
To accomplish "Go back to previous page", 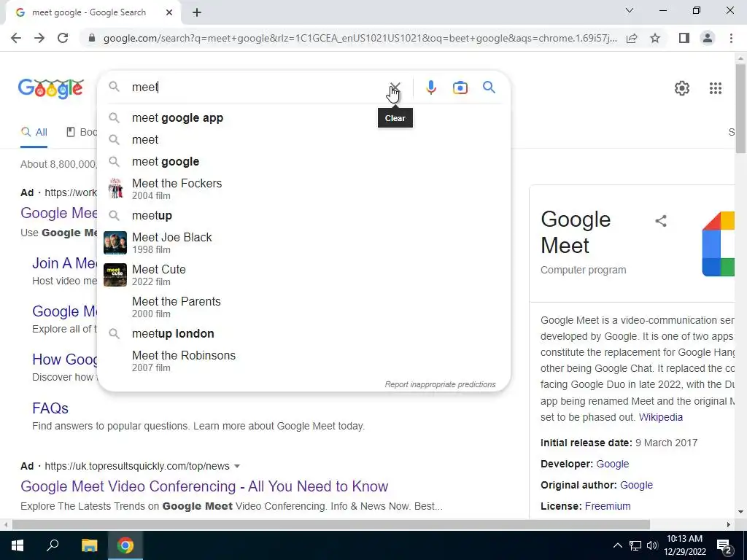I will pos(16,38).
